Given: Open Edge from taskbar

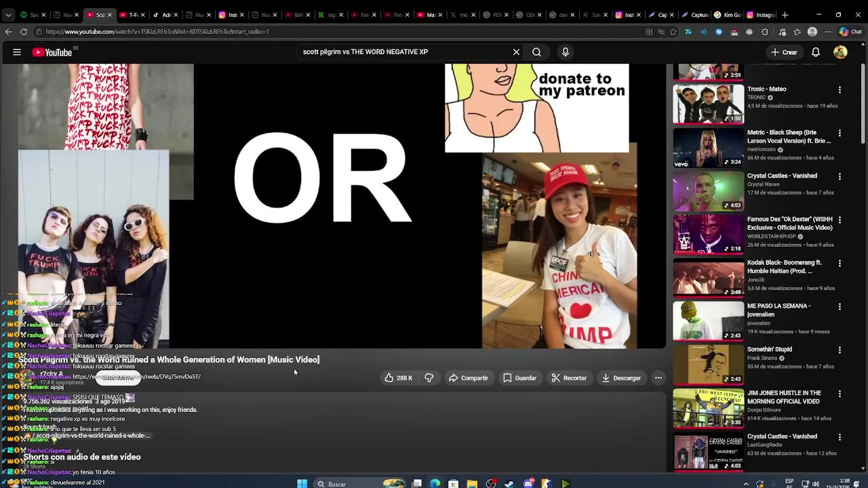Looking at the screenshot, I should pos(435,483).
